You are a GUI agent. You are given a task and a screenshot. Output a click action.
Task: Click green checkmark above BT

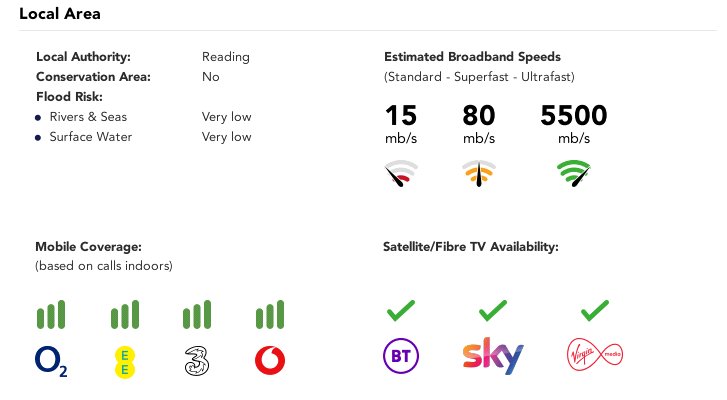401,311
